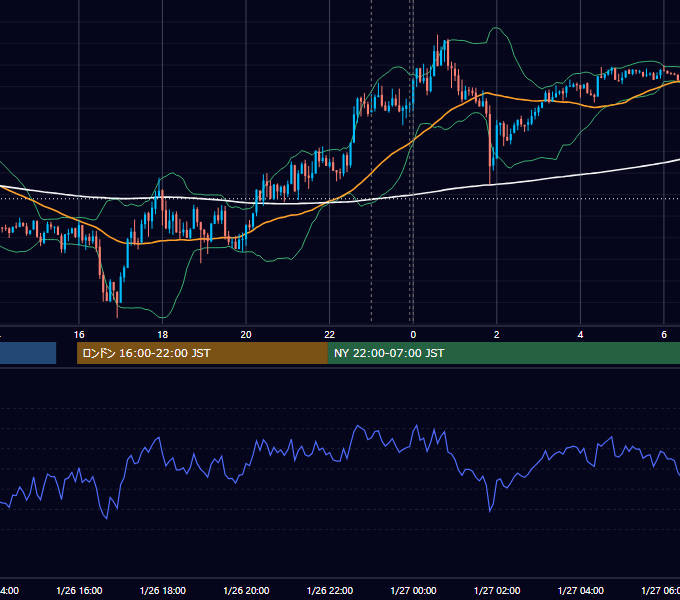Click the hour label 6 on time axis

664,335
